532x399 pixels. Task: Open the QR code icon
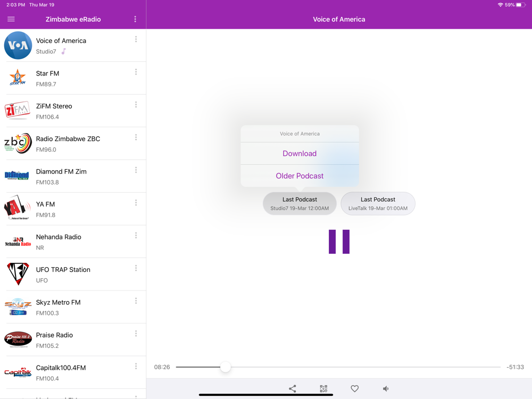click(323, 388)
